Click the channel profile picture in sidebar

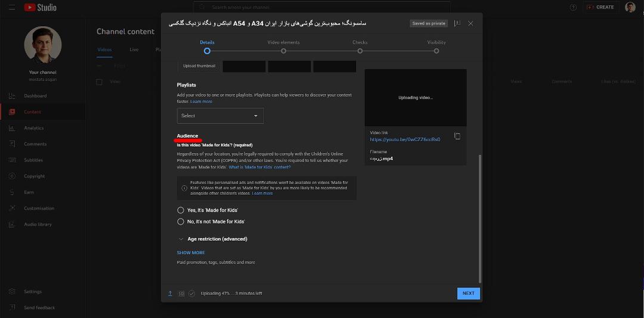coord(43,45)
